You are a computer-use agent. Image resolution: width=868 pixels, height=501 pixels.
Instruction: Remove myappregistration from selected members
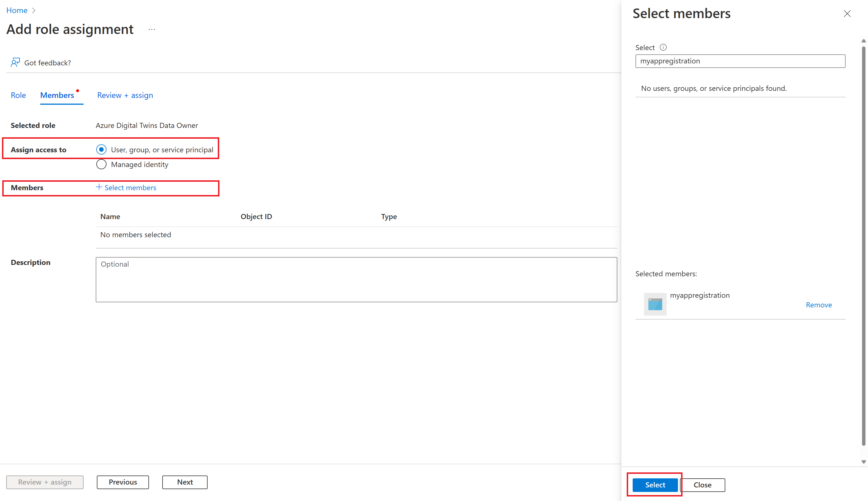[818, 305]
